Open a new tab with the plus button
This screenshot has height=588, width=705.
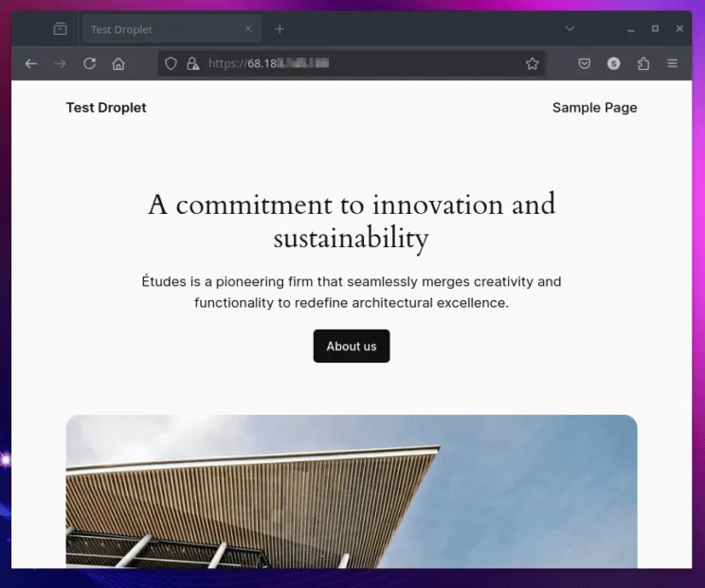280,29
